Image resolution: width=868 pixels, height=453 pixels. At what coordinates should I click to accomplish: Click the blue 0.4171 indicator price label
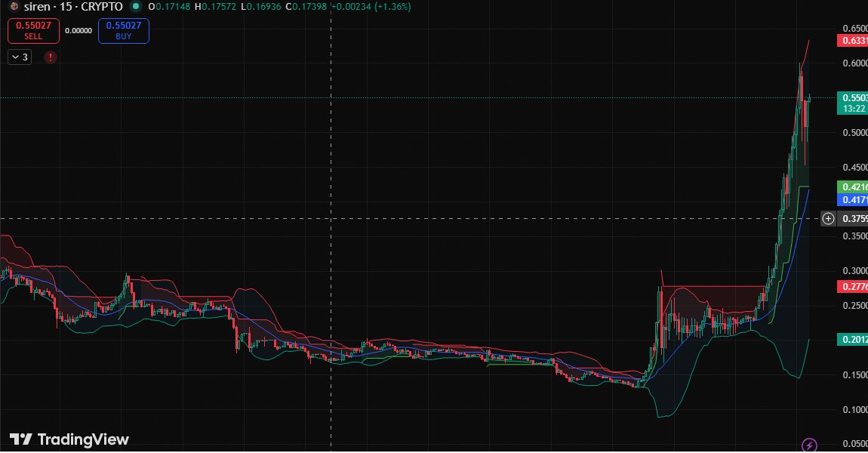click(852, 199)
